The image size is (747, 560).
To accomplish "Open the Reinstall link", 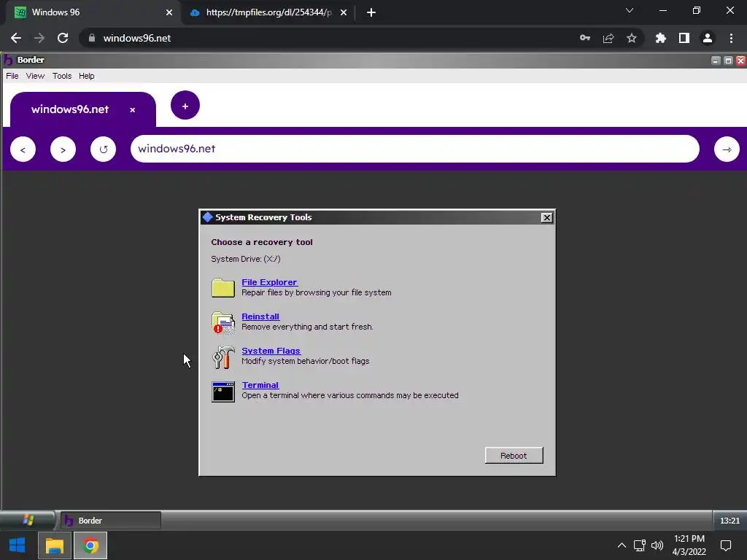I will pyautogui.click(x=260, y=316).
